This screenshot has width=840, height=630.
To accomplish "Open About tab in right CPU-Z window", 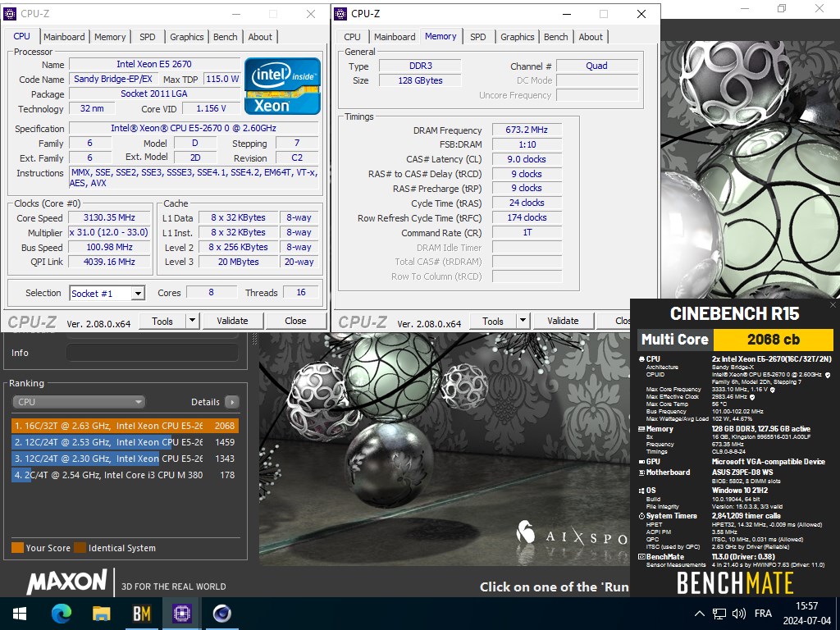I will click(x=591, y=37).
